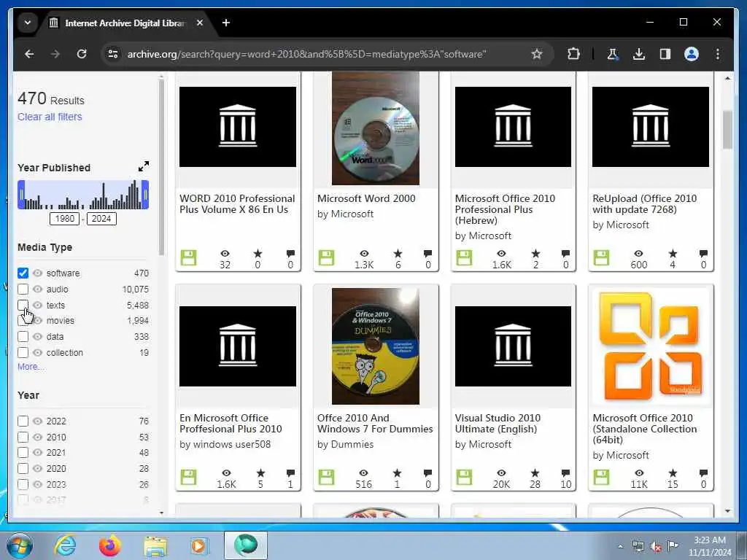The width and height of the screenshot is (747, 560).
Task: Open Microsoft Word 2000 item title
Action: pyautogui.click(x=366, y=198)
